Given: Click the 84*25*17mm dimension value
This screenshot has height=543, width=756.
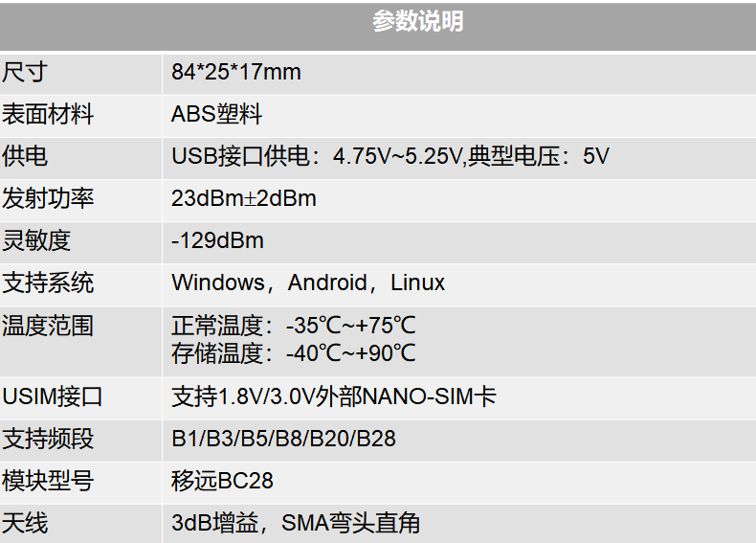Looking at the screenshot, I should coord(235,72).
